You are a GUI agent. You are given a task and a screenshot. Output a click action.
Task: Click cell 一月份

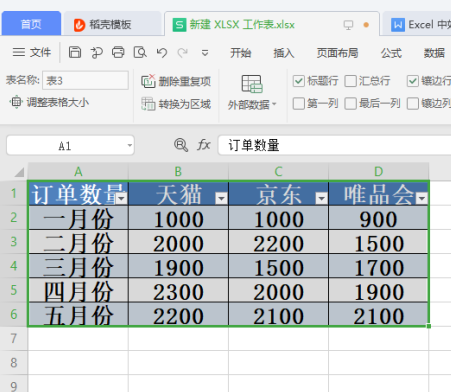78,218
